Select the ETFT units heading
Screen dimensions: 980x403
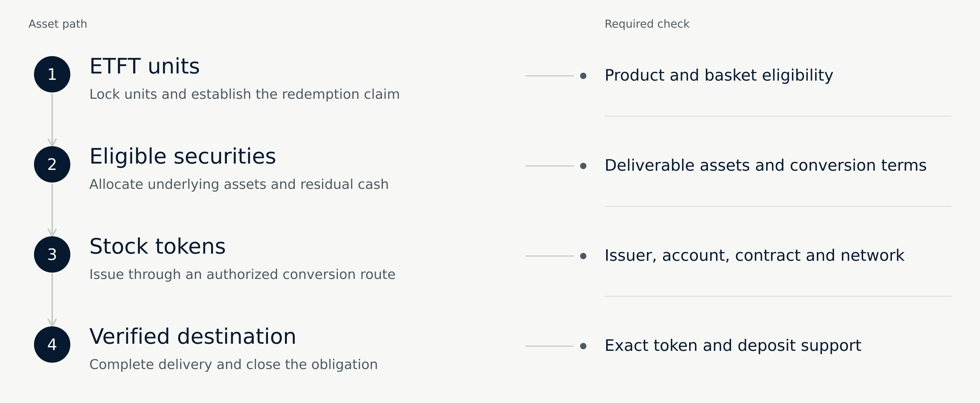point(145,66)
